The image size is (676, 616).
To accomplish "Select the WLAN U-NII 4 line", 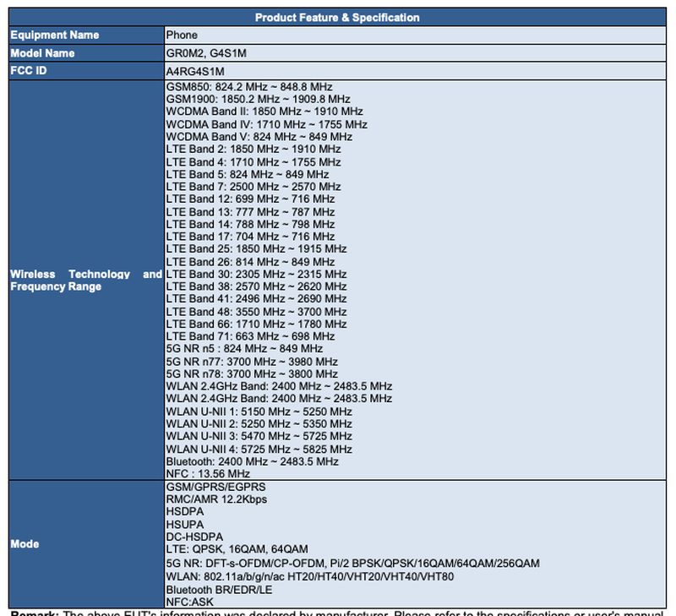I will [259, 450].
